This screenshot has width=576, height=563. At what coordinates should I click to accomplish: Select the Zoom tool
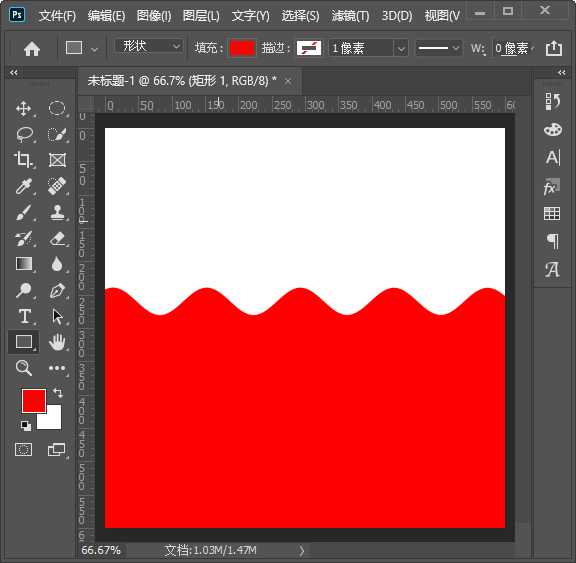24,368
